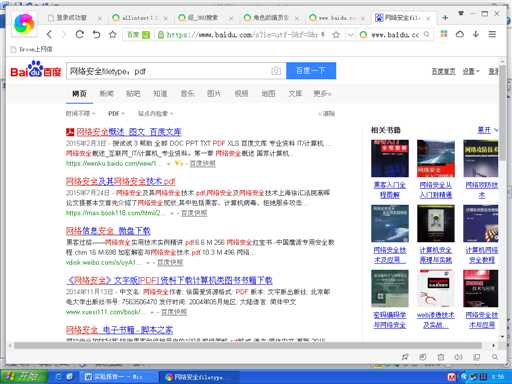Expand the 设置 dropdown at top right

point(471,71)
